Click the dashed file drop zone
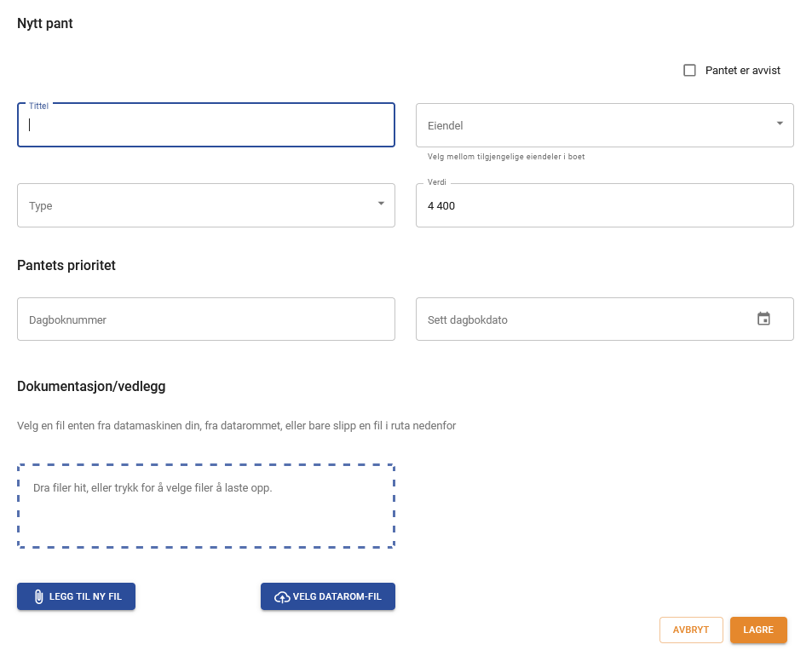 point(205,521)
